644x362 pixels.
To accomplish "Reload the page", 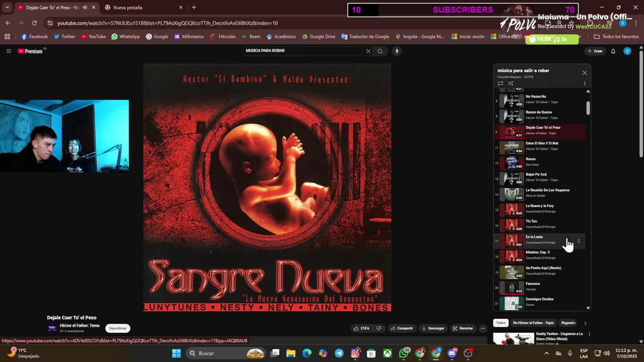I will pyautogui.click(x=34, y=23).
